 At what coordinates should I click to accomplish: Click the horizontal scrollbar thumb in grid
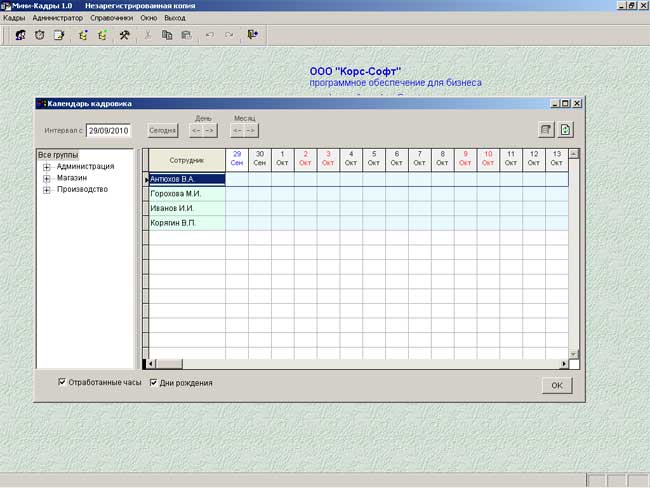click(x=169, y=364)
